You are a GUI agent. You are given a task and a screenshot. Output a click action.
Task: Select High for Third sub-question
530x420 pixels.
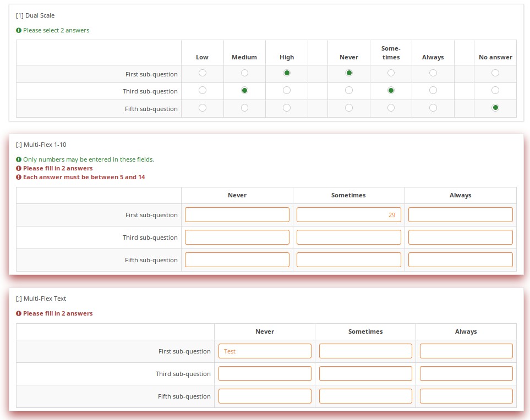(x=287, y=90)
